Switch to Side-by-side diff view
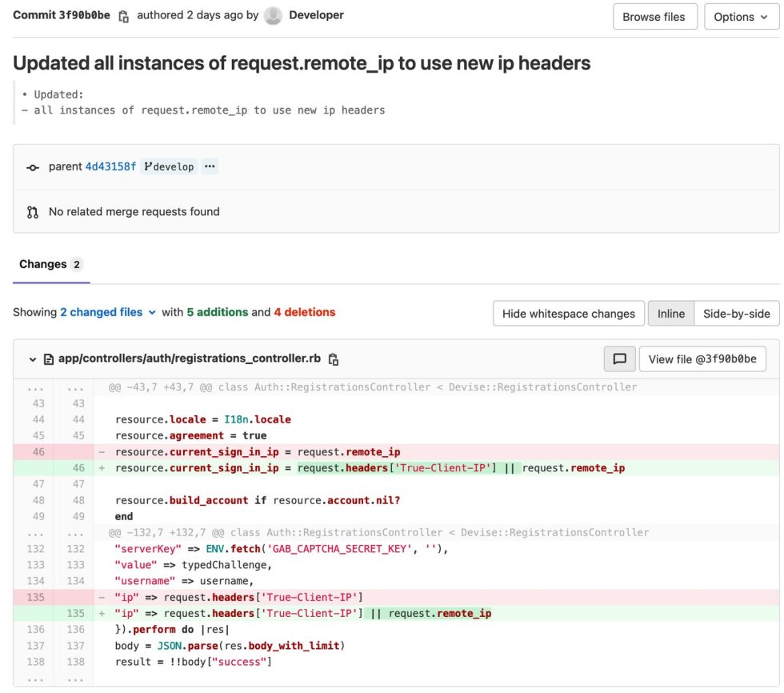The height and width of the screenshot is (693, 784). (736, 313)
